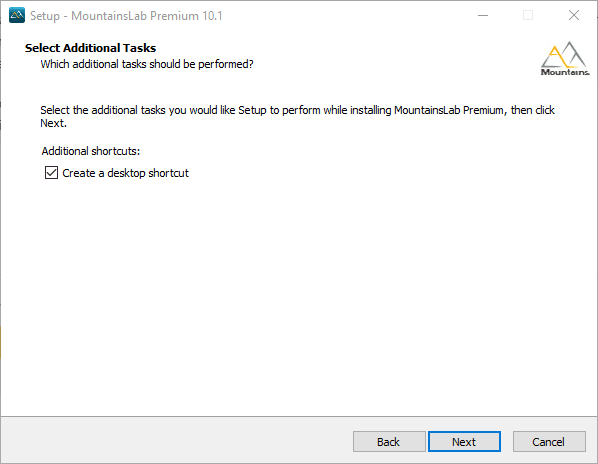Proceed with the Next button
Screen dimensions: 598x464
coord(464,442)
